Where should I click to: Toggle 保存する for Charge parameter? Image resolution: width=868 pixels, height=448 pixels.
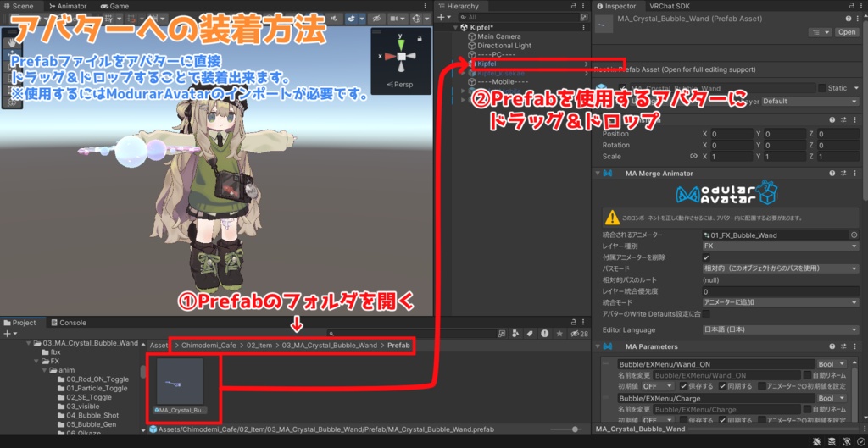tap(684, 420)
